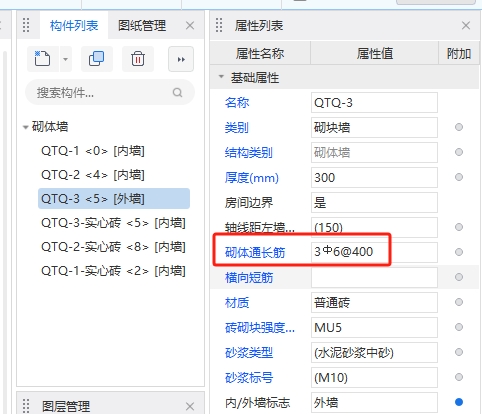Click the new component icon
The image size is (482, 414).
coord(43,59)
